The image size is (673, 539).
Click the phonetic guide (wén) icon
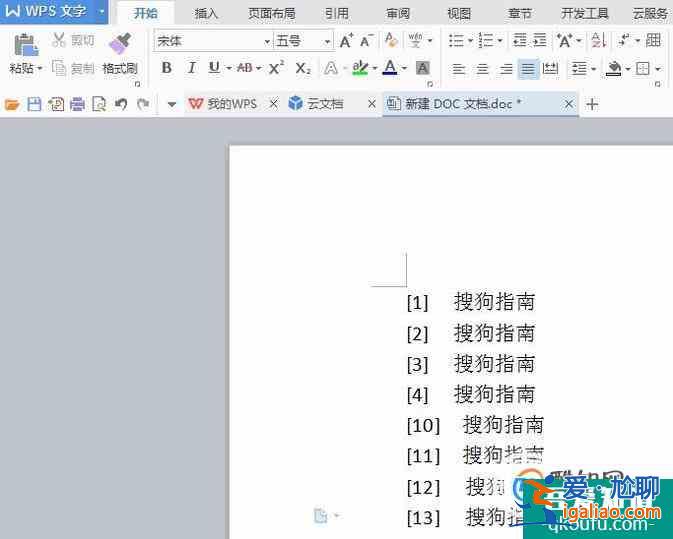[415, 40]
